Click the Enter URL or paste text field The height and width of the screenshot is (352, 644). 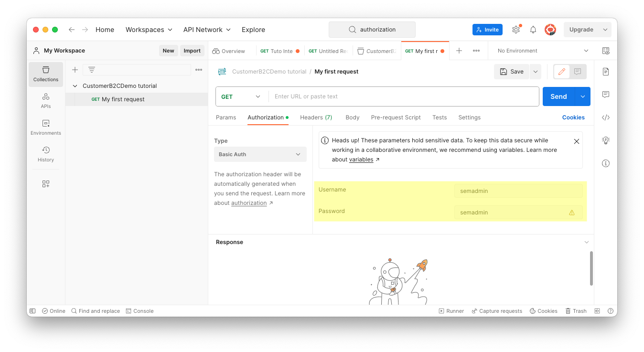click(x=404, y=96)
